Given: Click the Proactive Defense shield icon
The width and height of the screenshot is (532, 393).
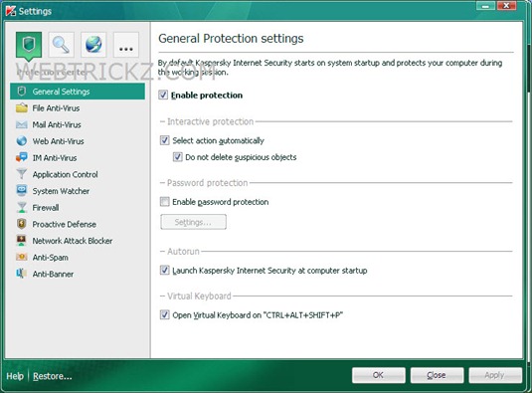Looking at the screenshot, I should point(22,224).
